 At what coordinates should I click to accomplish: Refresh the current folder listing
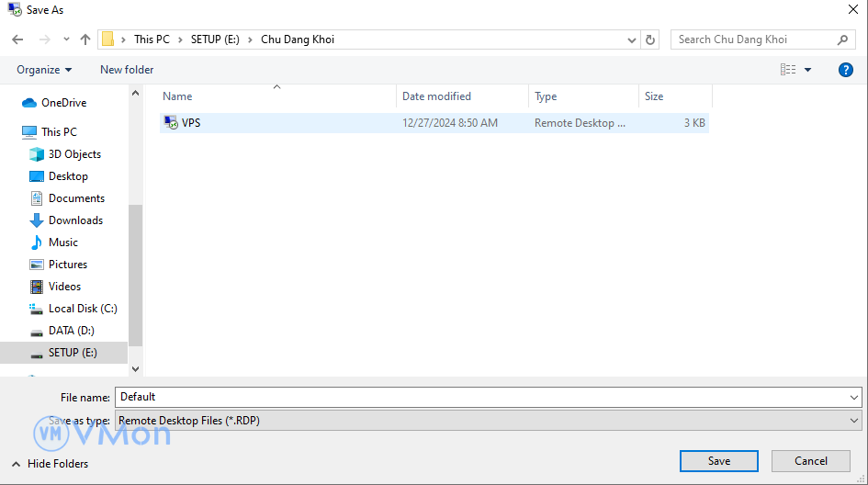[x=651, y=39]
